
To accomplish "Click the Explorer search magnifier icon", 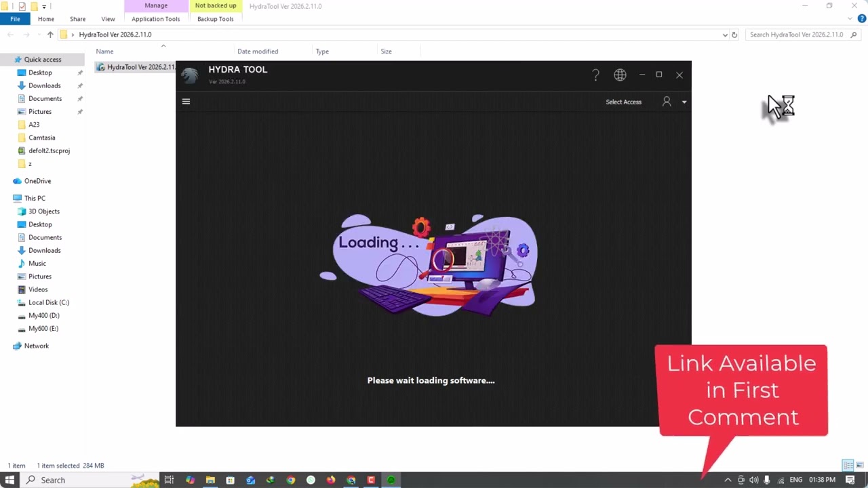I will click(x=854, y=35).
